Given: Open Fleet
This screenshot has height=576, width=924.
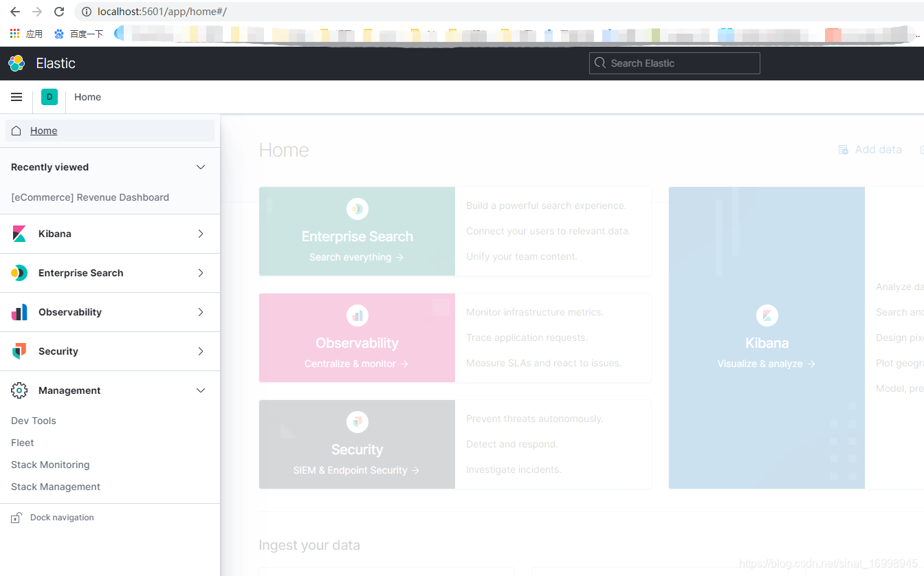Looking at the screenshot, I should pos(23,443).
